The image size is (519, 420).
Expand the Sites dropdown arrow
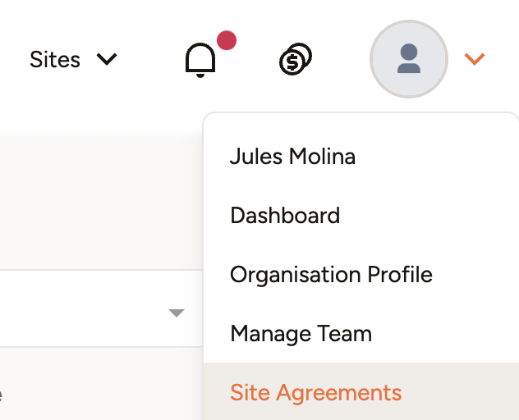pos(107,60)
